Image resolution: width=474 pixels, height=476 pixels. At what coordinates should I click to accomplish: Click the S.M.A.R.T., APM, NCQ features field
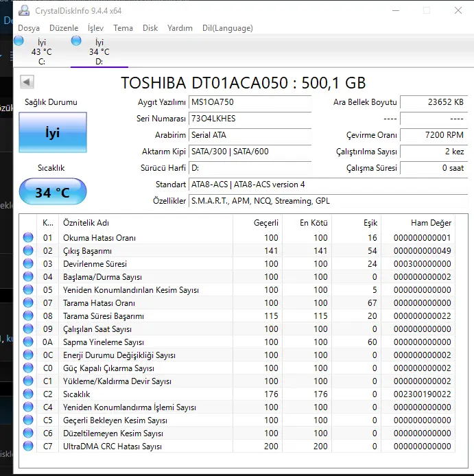(x=328, y=201)
